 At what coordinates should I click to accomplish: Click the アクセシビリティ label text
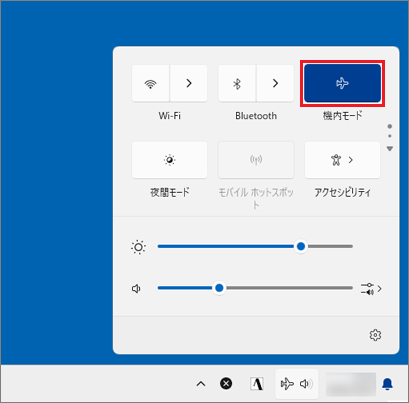point(342,192)
